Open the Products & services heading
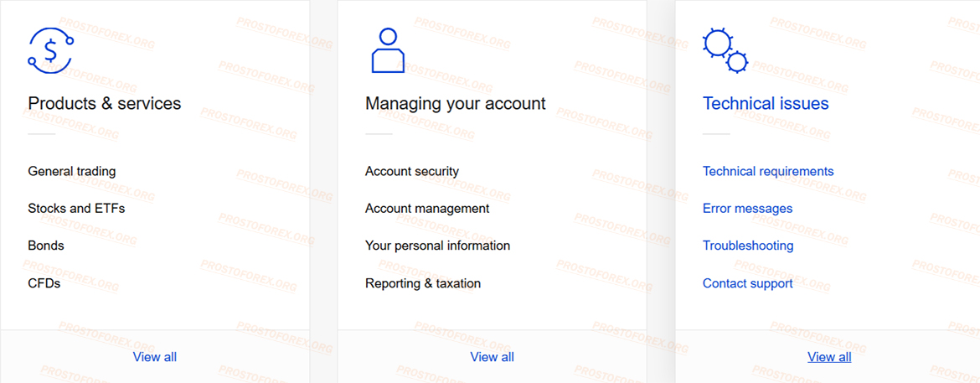 coord(105,103)
